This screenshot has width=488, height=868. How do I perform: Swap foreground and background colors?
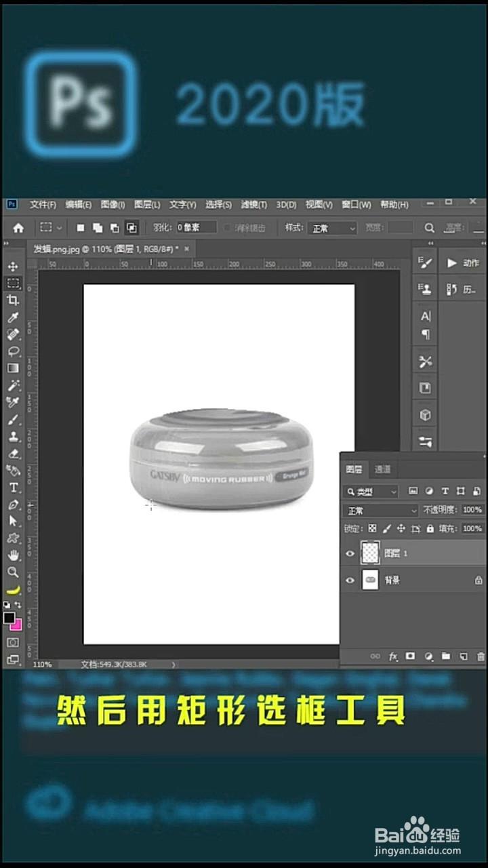pos(18,604)
